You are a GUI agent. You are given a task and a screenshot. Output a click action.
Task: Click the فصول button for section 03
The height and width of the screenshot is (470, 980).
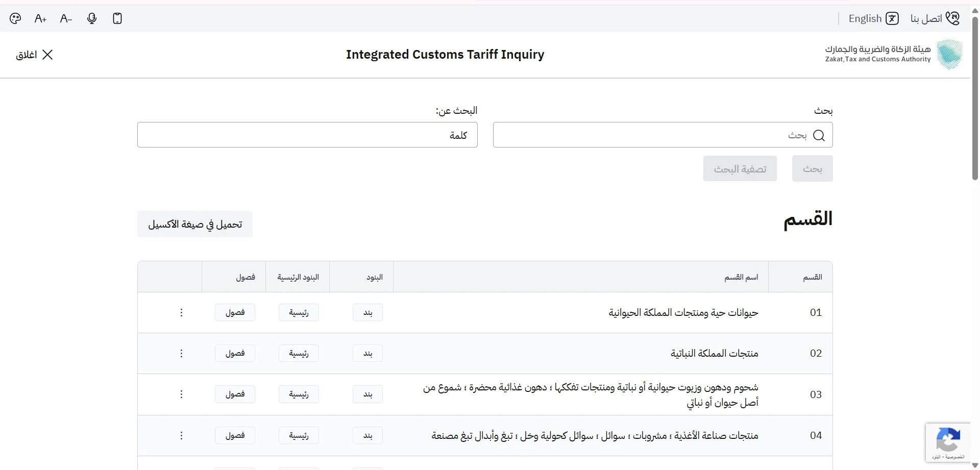pyautogui.click(x=235, y=394)
